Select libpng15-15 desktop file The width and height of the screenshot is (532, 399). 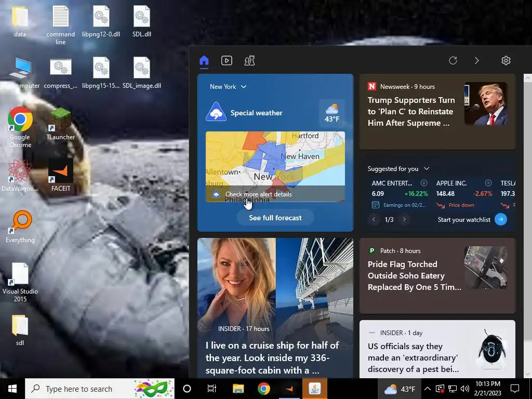[x=101, y=73]
